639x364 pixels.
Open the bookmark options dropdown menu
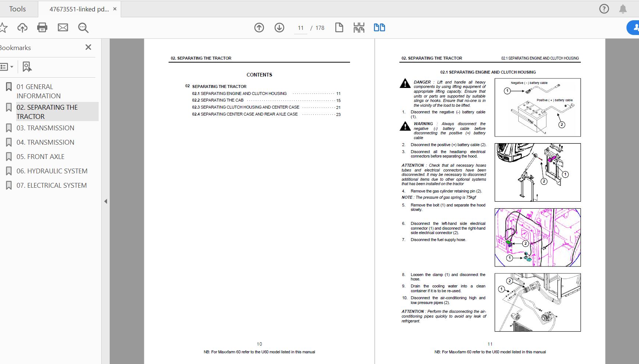point(7,67)
